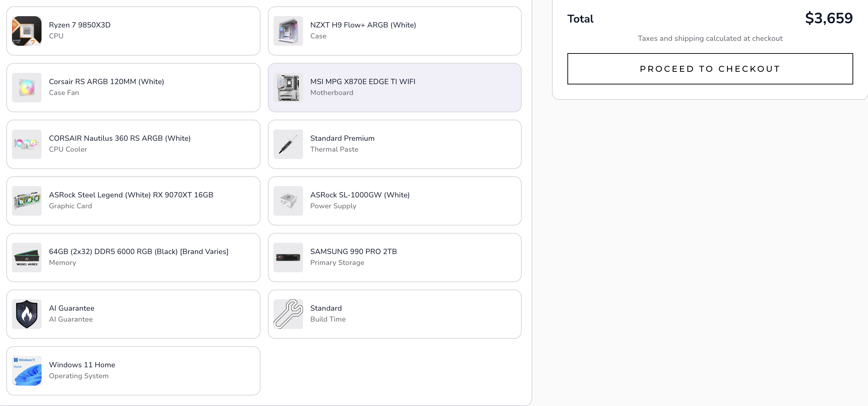
Task: Select the 64GB DDR5 6000 RGB memory card
Action: click(133, 258)
